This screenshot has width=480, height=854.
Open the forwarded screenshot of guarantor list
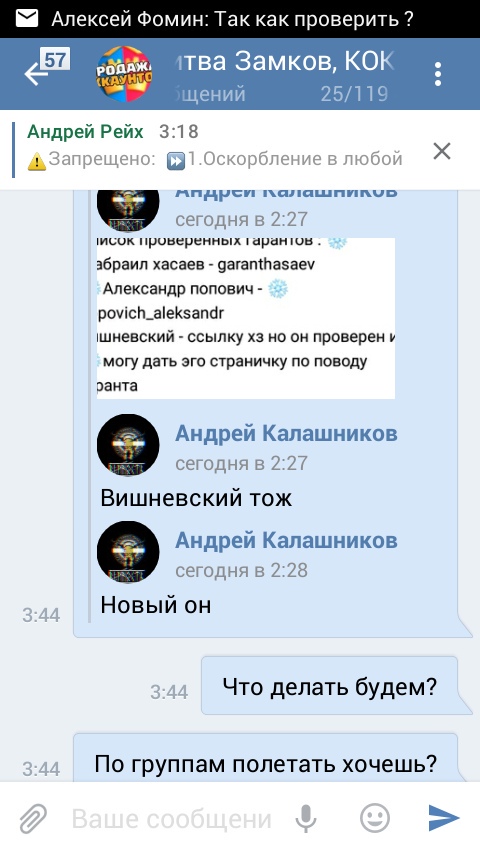click(246, 318)
